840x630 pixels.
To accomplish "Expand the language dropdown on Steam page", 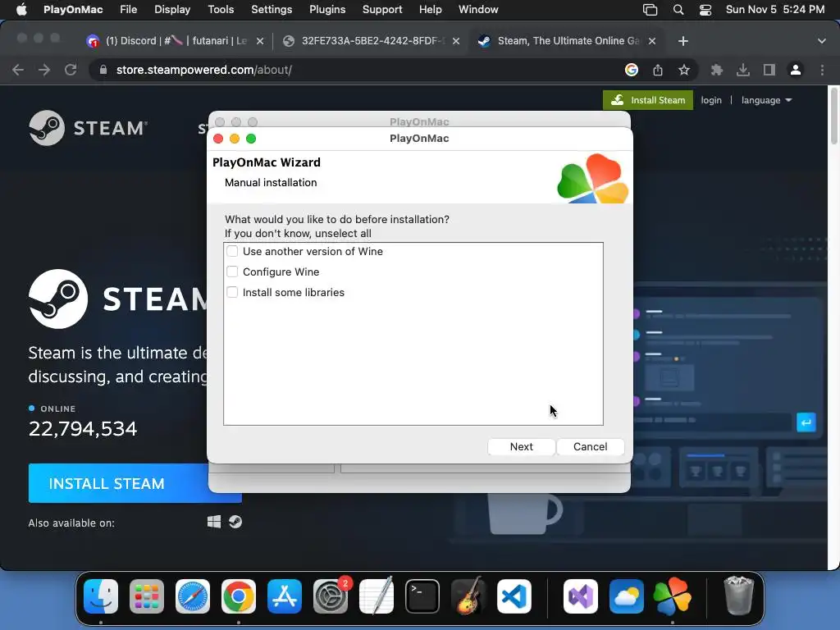I will [x=766, y=100].
